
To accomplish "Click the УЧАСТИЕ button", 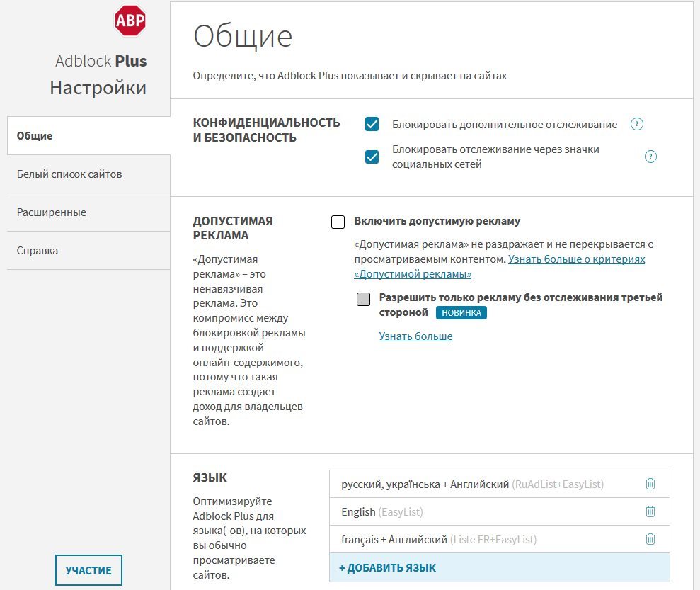I will pyautogui.click(x=88, y=570).
